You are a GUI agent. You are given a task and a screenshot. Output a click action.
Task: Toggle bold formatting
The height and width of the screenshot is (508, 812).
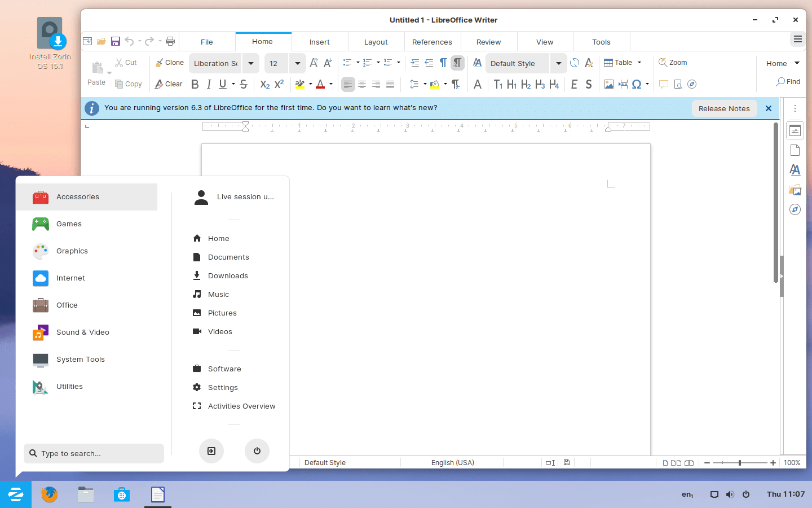pos(195,84)
